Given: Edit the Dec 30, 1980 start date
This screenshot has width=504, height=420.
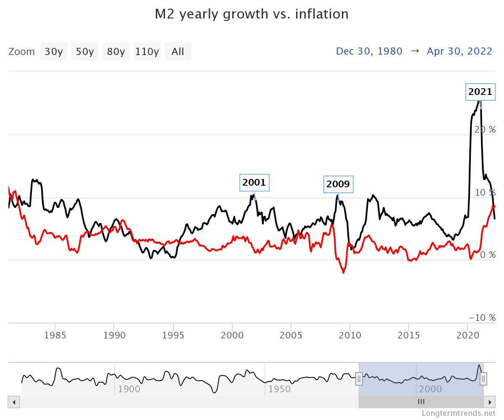Looking at the screenshot, I should (369, 51).
